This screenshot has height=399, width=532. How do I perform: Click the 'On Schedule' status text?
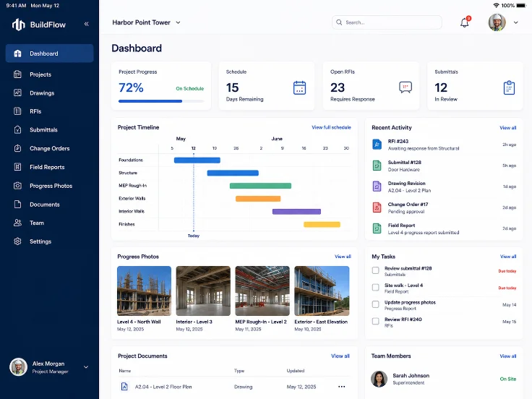189,89
